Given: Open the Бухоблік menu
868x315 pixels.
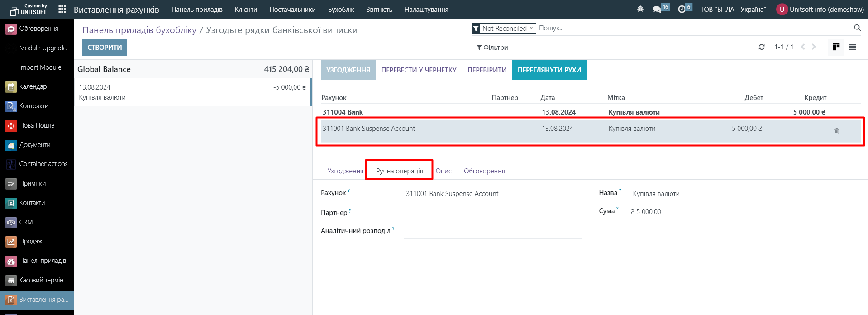Looking at the screenshot, I should [341, 10].
